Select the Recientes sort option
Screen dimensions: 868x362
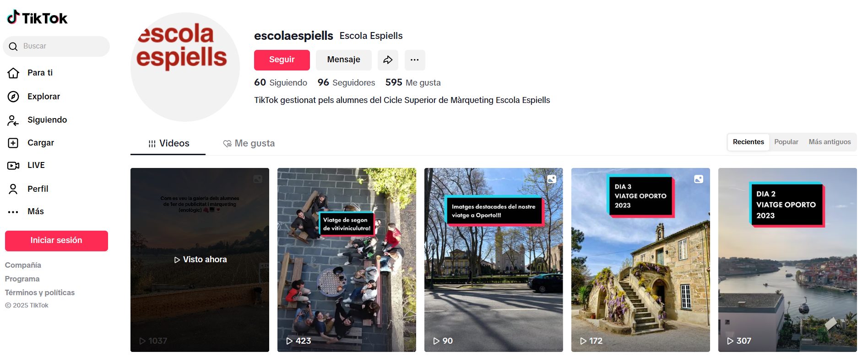coord(748,142)
